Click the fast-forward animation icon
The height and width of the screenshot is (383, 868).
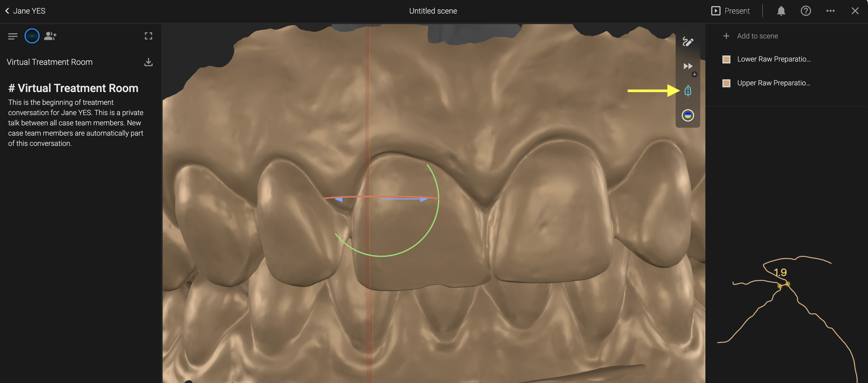[687, 66]
